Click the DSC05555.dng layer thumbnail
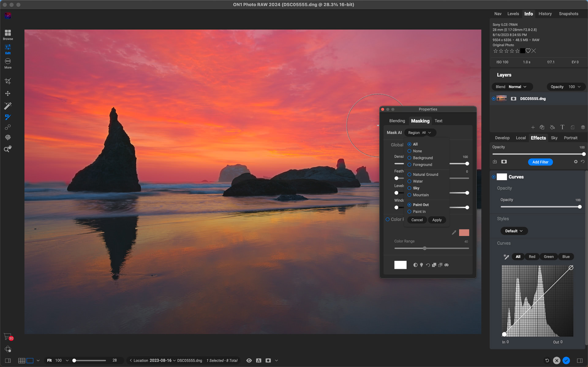This screenshot has width=588, height=367. click(x=502, y=98)
